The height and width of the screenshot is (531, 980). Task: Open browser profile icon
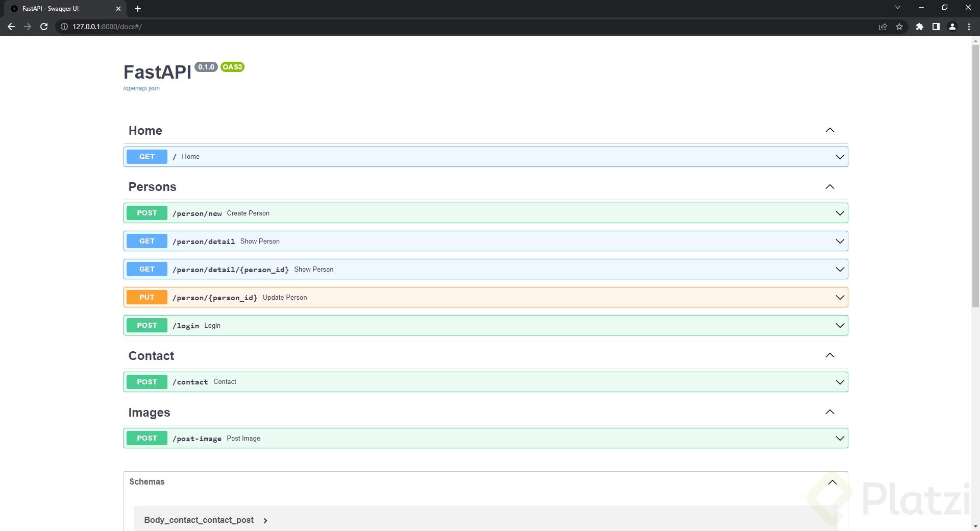point(952,27)
